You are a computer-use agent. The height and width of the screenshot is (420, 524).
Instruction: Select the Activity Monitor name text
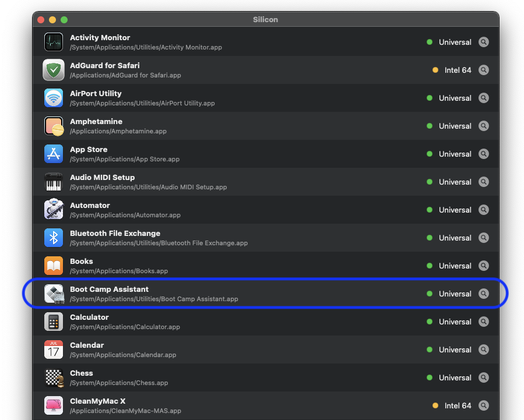point(100,38)
